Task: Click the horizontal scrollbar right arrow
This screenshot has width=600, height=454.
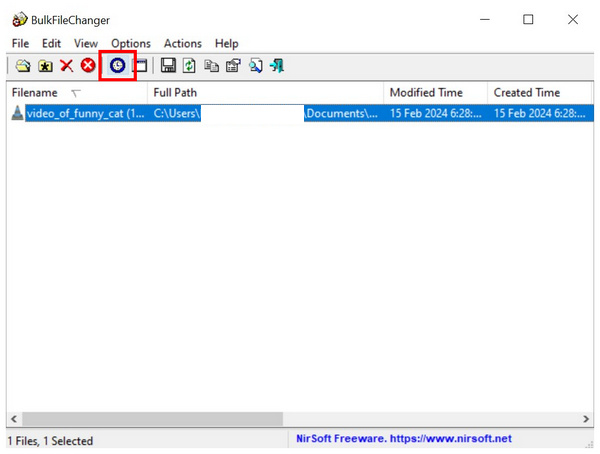Action: pos(587,419)
